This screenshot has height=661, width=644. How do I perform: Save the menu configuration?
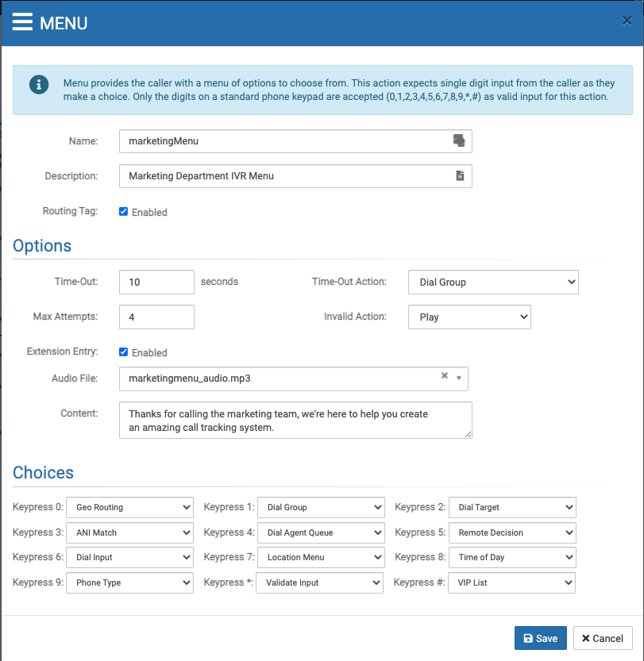tap(541, 638)
